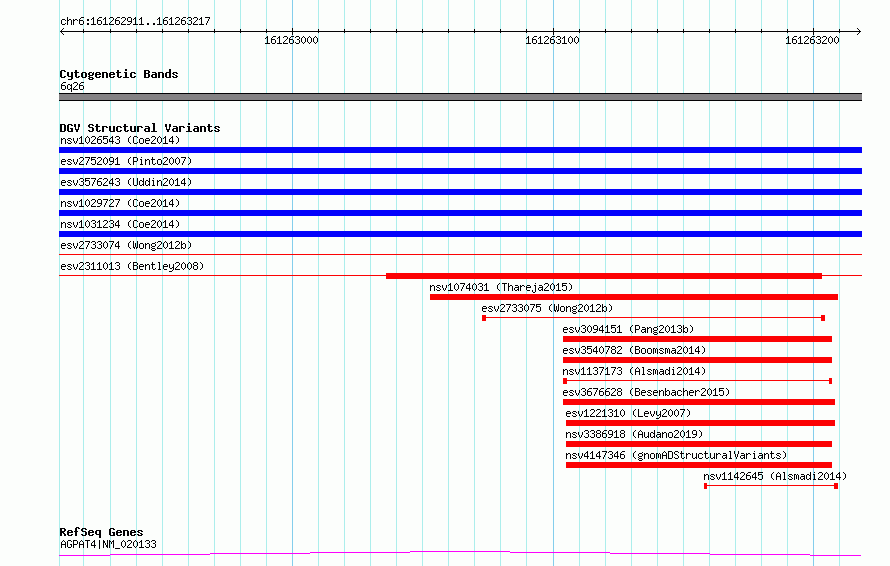Open variant nsv1142645 (Alsmadi2014) label
The image size is (890, 566).
775,476
